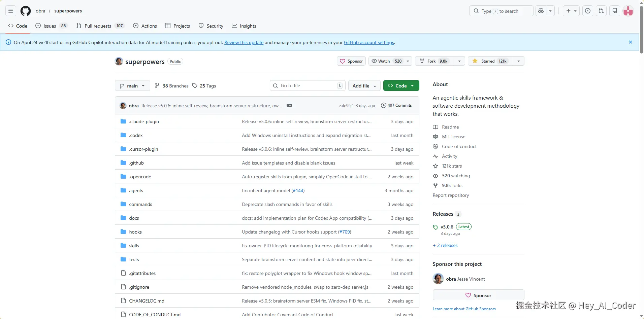
Task: Expand the Watch options dropdown arrow
Action: click(408, 61)
